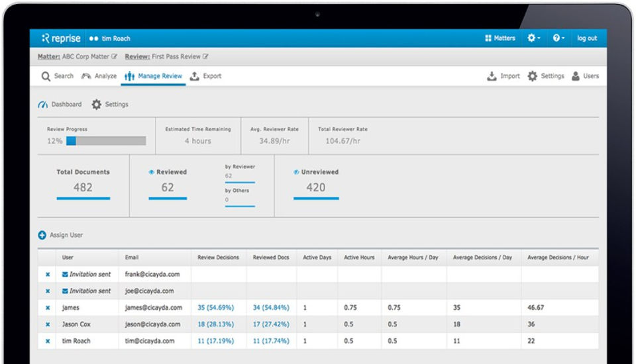Click the Import download icon
The image size is (636, 364).
[x=492, y=76]
